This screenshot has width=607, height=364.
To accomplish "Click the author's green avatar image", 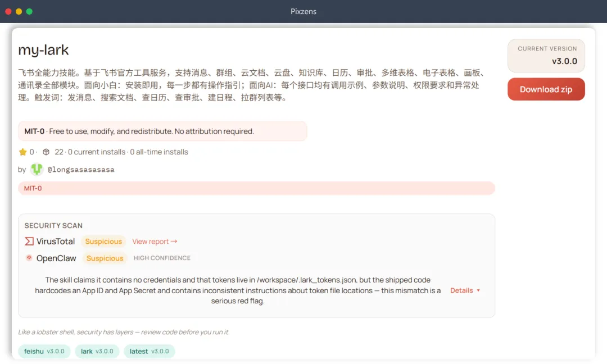I will pyautogui.click(x=37, y=169).
